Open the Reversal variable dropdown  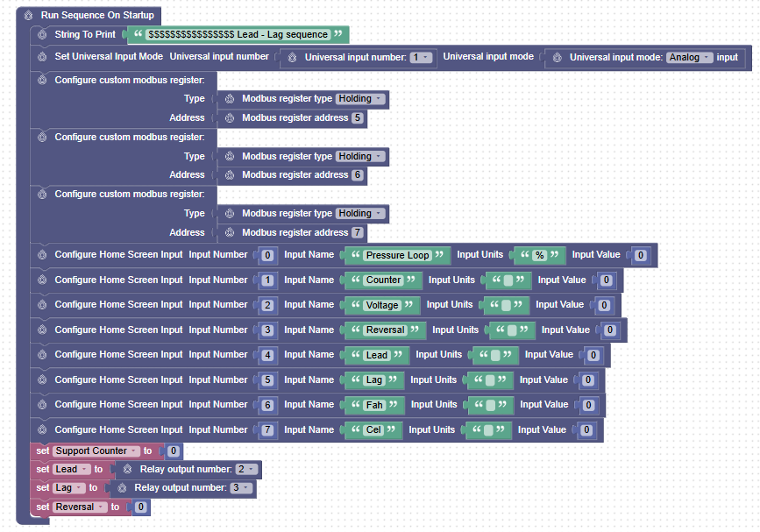point(77,507)
